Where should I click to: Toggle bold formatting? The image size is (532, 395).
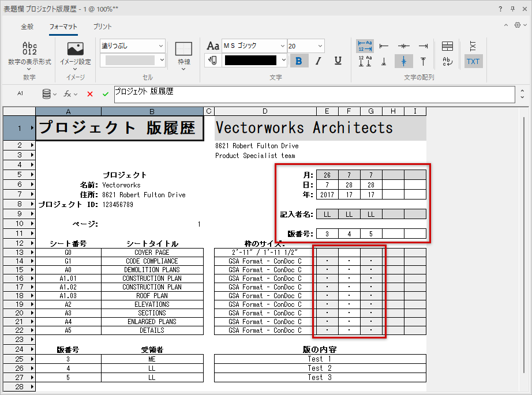tap(298, 61)
